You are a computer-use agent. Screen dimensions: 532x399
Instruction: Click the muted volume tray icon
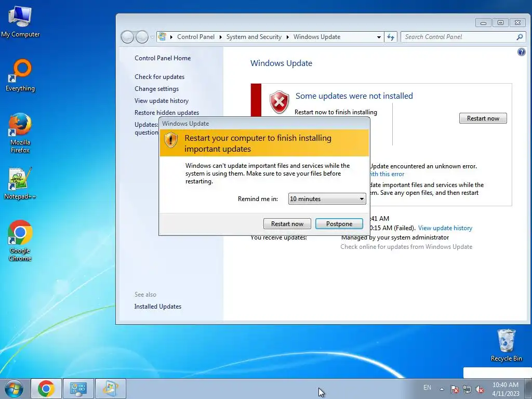coord(480,389)
